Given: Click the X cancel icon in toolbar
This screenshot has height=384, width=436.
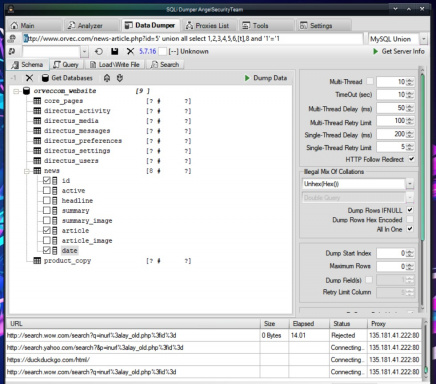Looking at the screenshot, I should click(130, 51).
